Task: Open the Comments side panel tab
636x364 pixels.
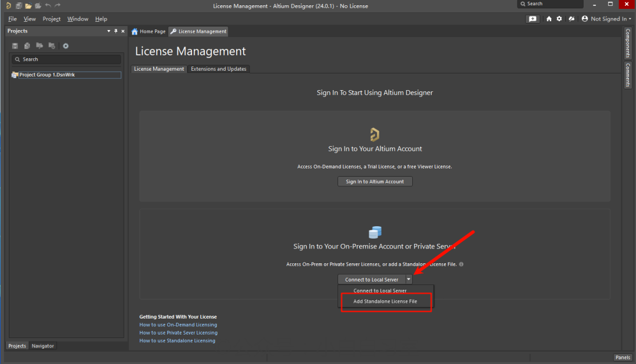Action: pos(628,75)
